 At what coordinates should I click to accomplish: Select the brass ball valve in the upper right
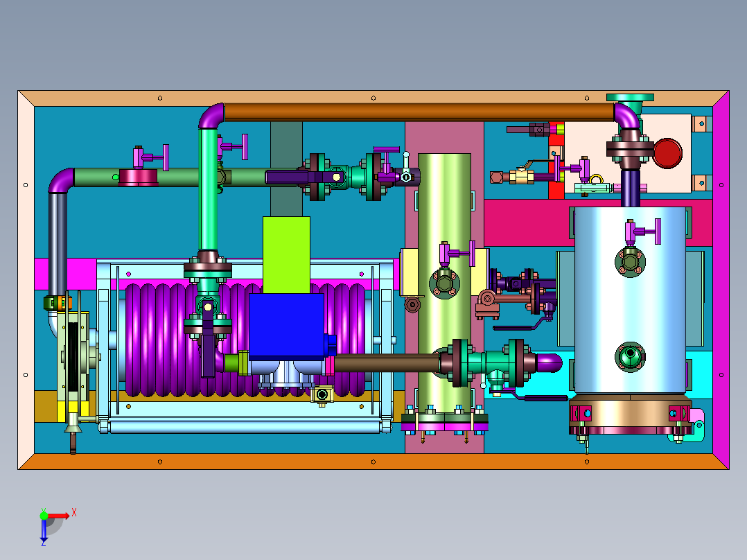point(522,176)
